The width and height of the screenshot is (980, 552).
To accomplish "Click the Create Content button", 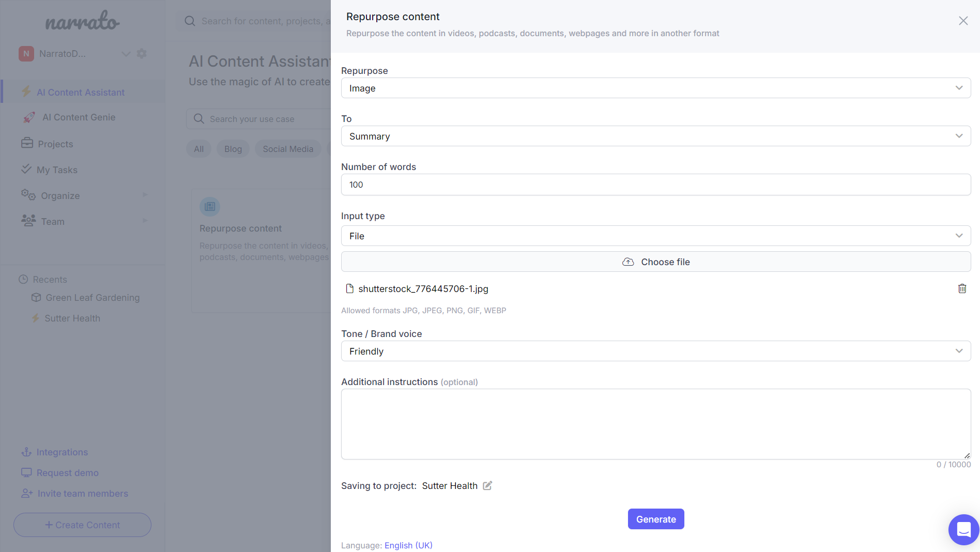I will (x=82, y=525).
